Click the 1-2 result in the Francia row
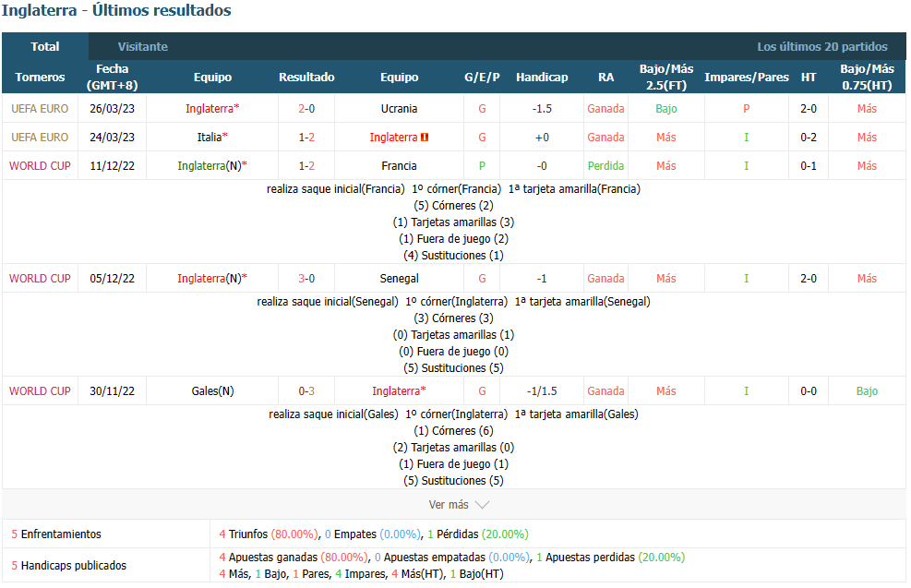 click(x=306, y=165)
